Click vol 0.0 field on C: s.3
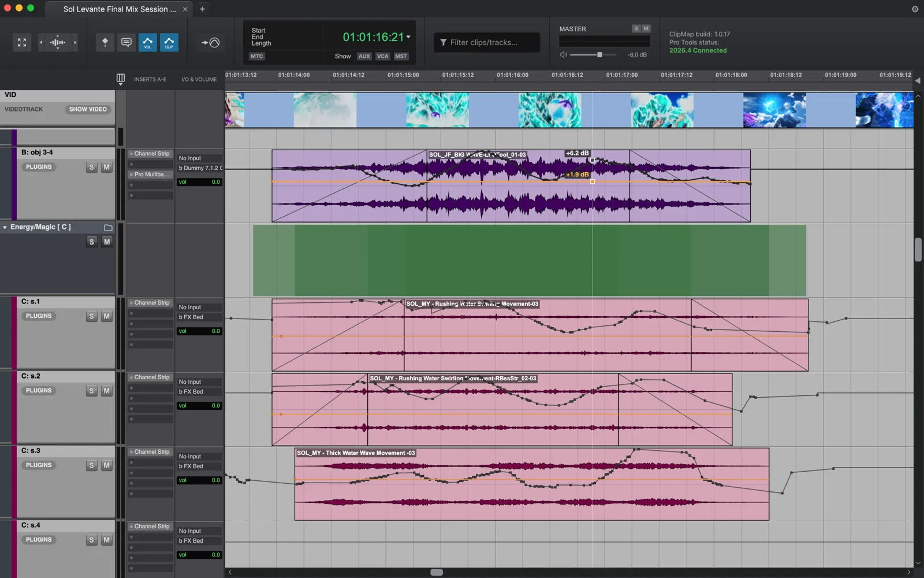 [x=199, y=480]
